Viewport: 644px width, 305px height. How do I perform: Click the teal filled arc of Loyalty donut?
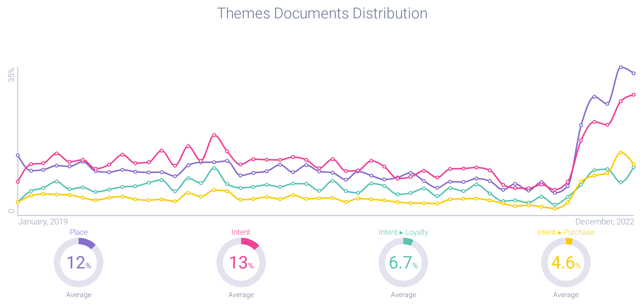point(408,241)
